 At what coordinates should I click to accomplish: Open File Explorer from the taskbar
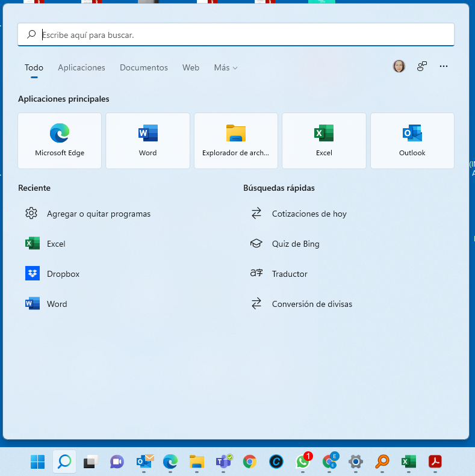tap(196, 462)
